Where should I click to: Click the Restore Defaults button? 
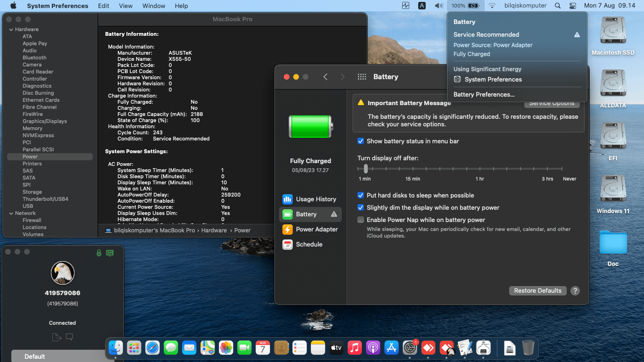537,291
